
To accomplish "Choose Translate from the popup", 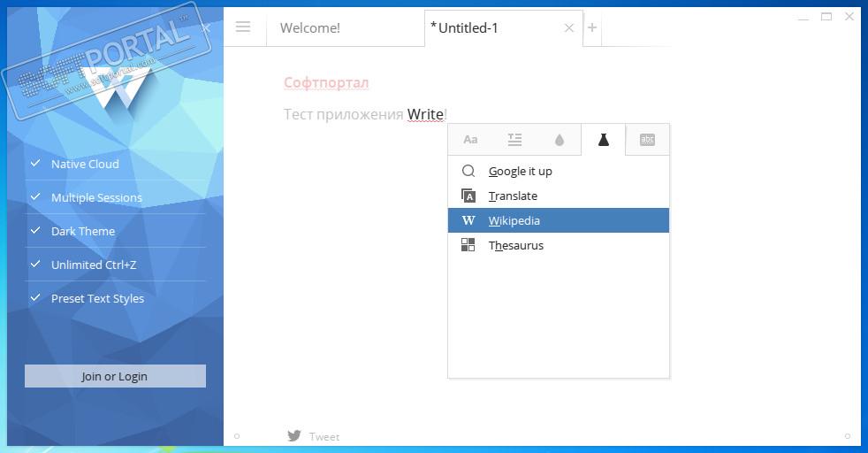I will (559, 196).
